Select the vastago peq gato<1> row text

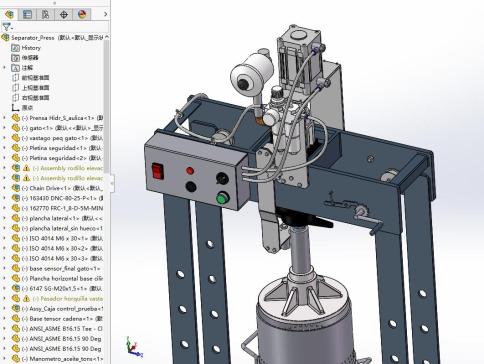[x=62, y=138]
